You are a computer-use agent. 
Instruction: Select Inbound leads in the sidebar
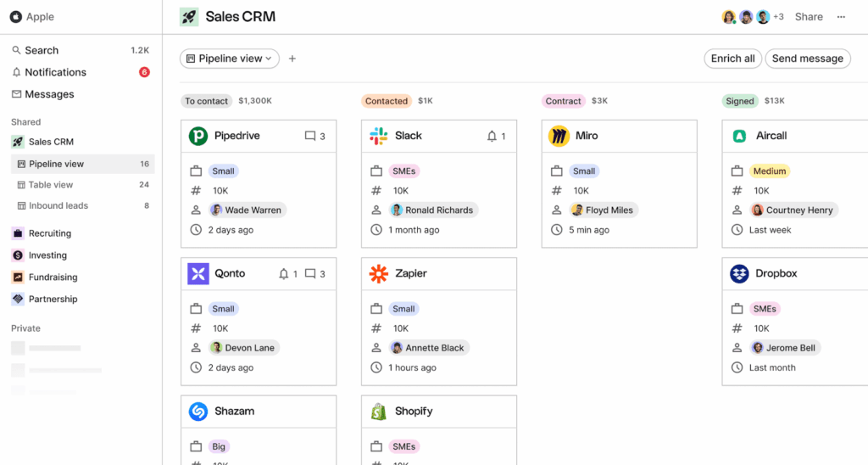point(58,205)
